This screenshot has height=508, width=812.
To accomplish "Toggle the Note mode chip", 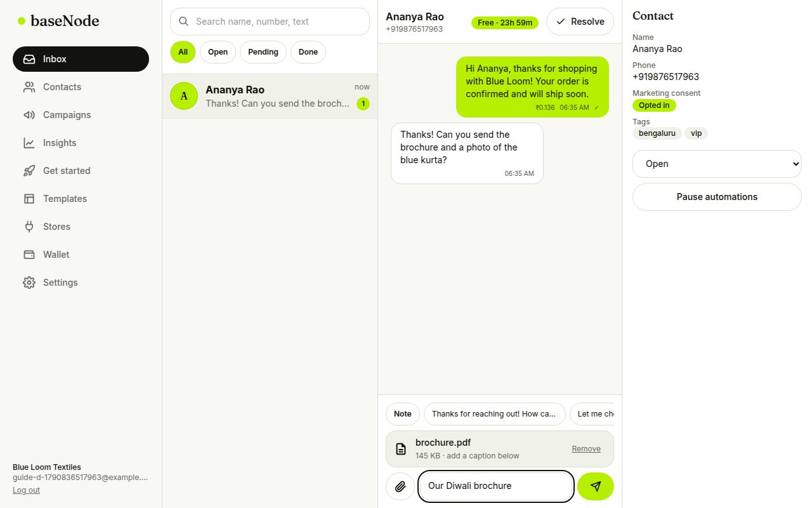I will point(403,414).
